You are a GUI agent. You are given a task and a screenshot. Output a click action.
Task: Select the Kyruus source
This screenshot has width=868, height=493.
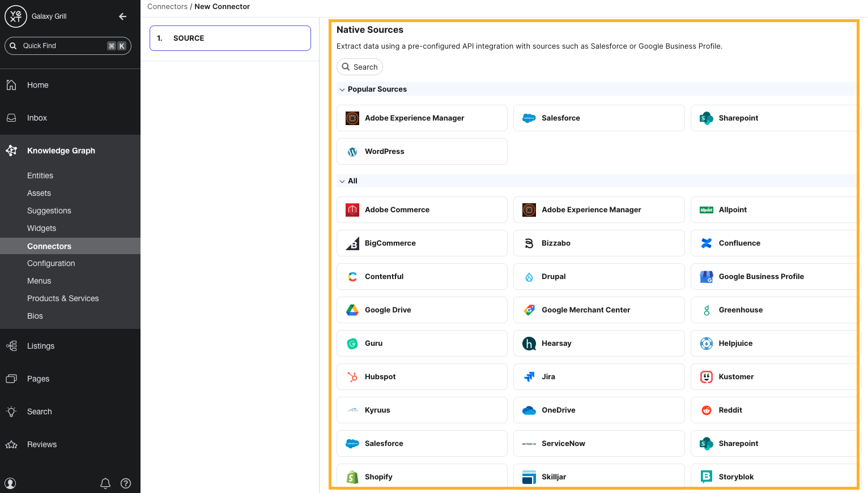click(x=422, y=410)
